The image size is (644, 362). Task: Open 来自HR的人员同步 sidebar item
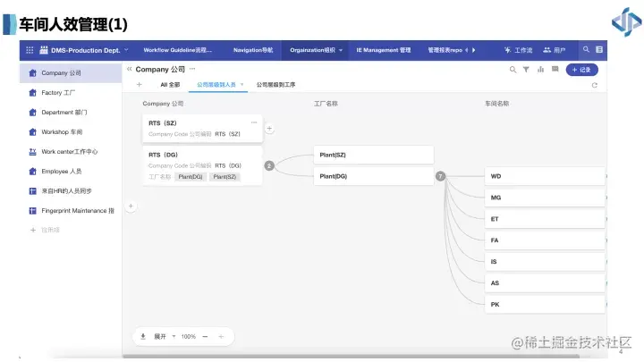click(x=71, y=191)
